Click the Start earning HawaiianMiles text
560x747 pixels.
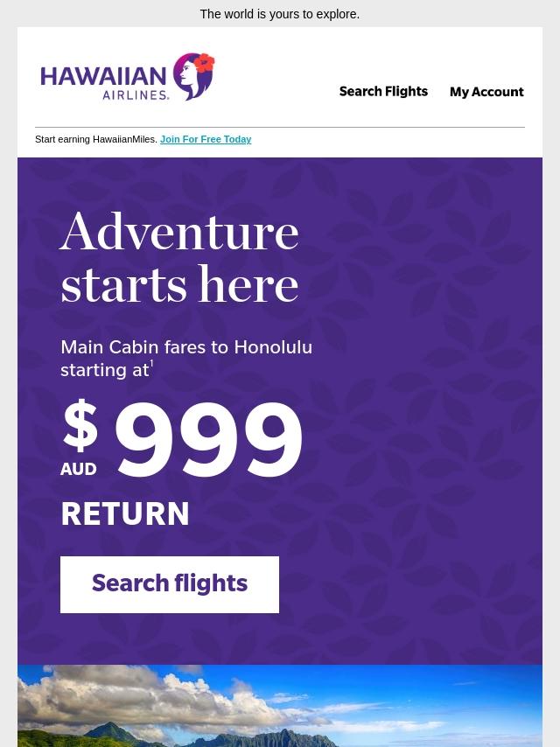95,139
